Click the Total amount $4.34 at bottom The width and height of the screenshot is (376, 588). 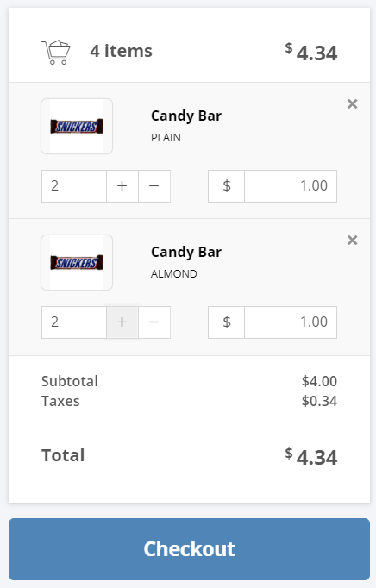[x=311, y=457]
